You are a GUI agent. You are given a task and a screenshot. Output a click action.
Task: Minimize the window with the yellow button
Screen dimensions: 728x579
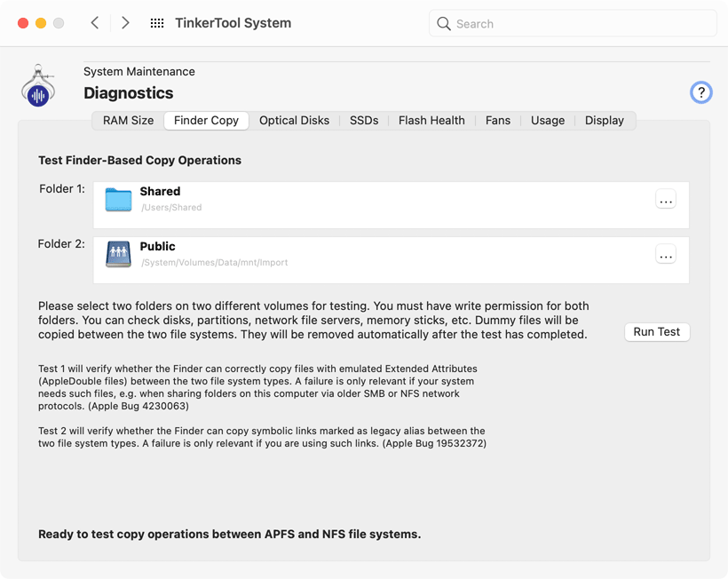[x=41, y=23]
